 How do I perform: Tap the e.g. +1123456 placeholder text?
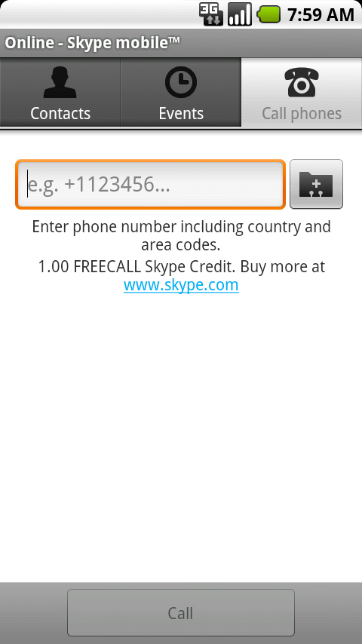tap(99, 185)
